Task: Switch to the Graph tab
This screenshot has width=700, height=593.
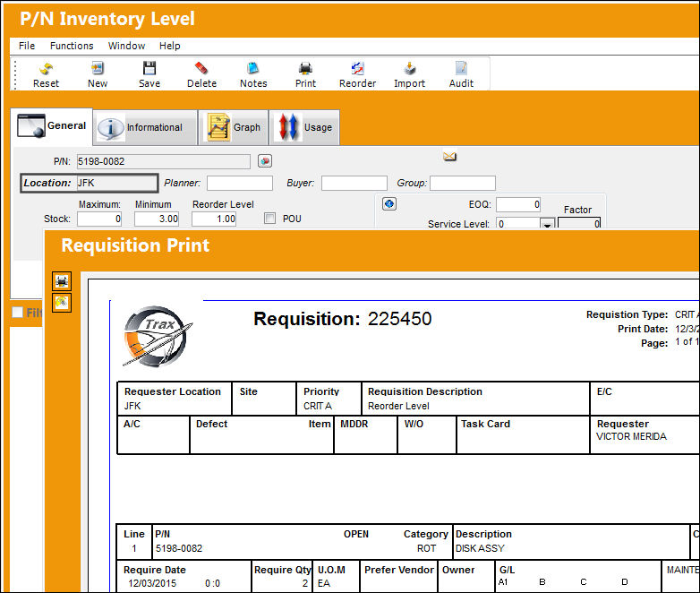Action: pyautogui.click(x=233, y=127)
